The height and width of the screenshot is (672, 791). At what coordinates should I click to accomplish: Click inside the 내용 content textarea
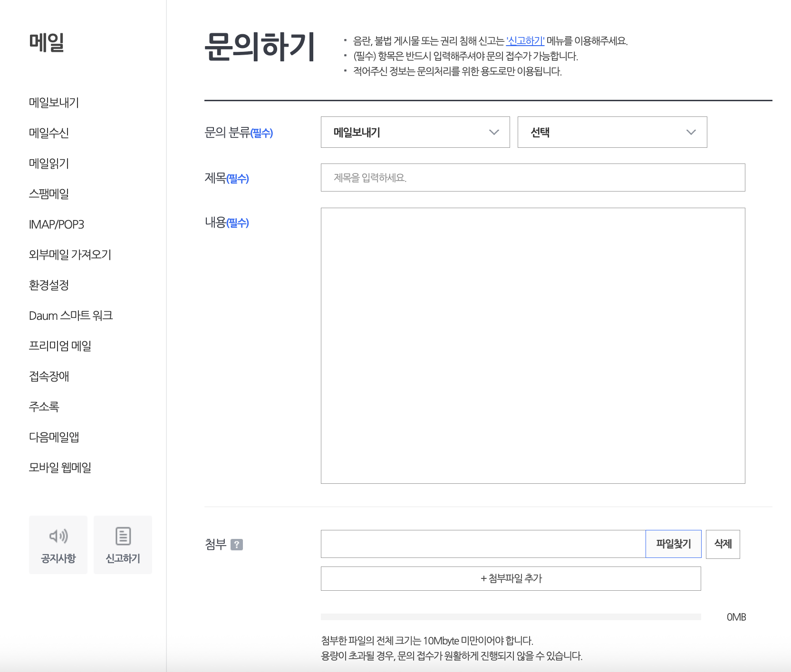tap(532, 345)
